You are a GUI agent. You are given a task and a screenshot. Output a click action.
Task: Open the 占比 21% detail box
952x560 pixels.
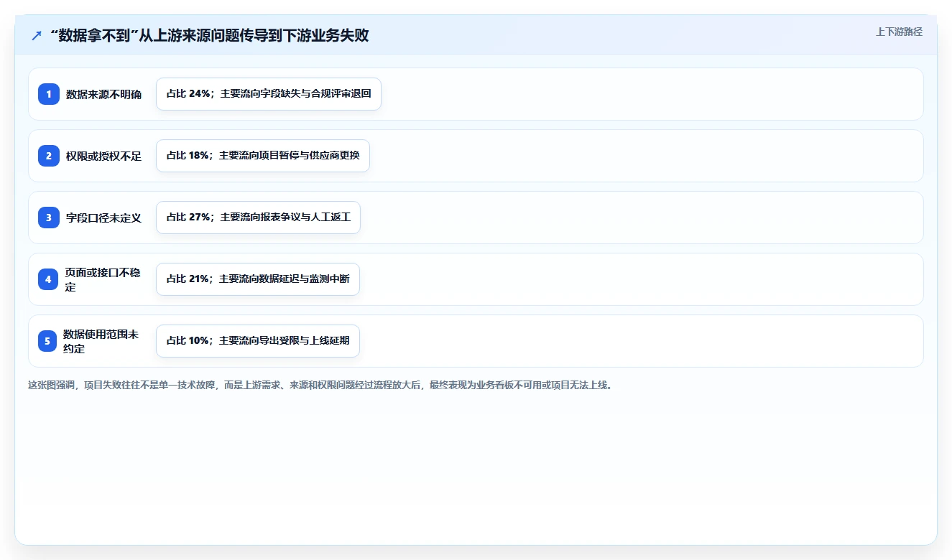258,279
